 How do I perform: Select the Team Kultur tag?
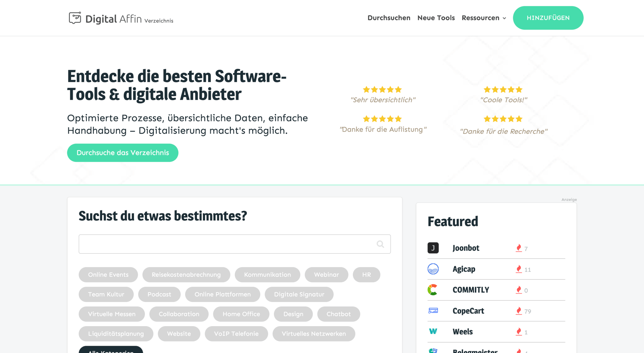click(x=106, y=294)
